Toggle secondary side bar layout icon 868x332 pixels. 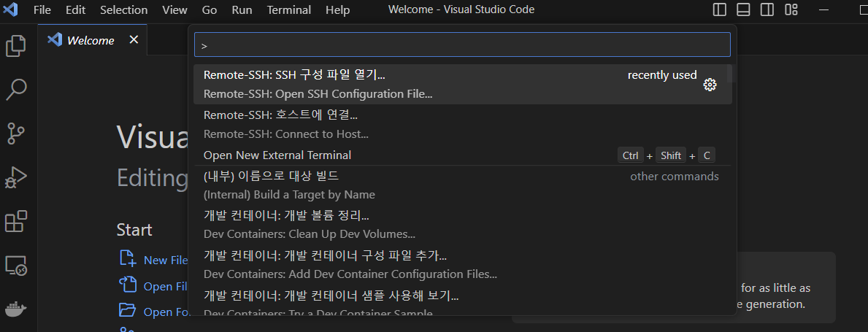click(x=767, y=9)
